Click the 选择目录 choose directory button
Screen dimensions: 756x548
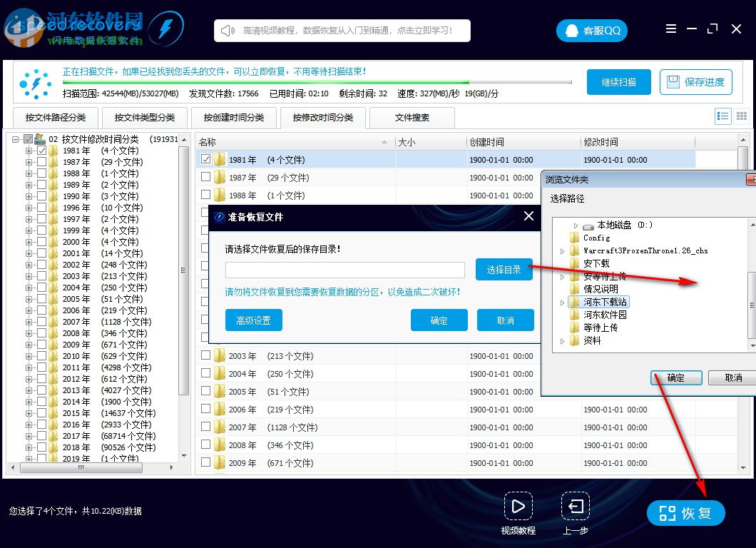(x=504, y=270)
